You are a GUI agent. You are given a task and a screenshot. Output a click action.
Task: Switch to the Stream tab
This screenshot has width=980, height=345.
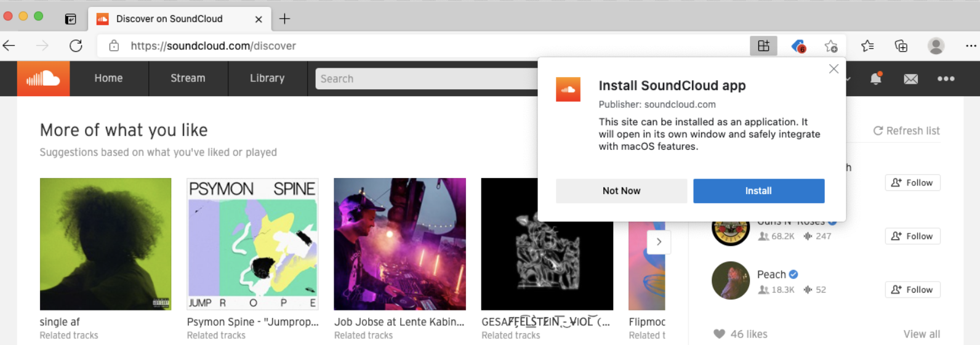coord(188,78)
